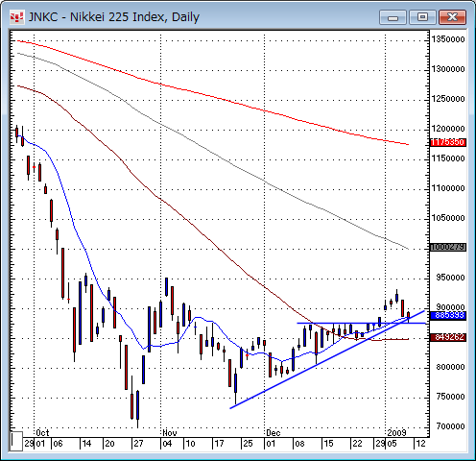Image resolution: width=476 pixels, height=461 pixels.
Task: Click the Nov month label on time axis
Action: (x=170, y=433)
